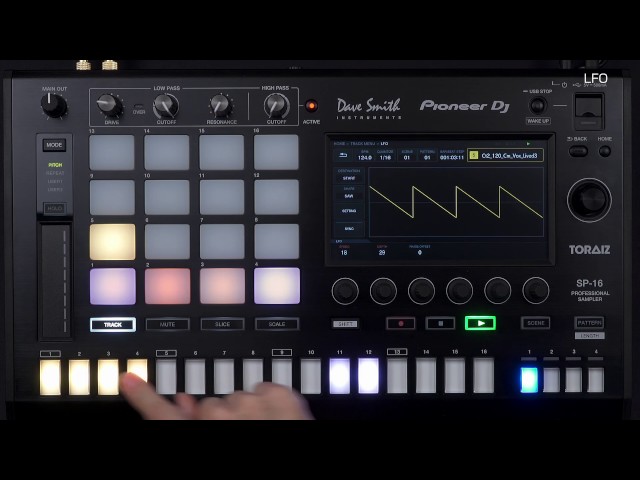This screenshot has width=640, height=480.
Task: Toggle the lit step key 3
Action: [x=108, y=377]
